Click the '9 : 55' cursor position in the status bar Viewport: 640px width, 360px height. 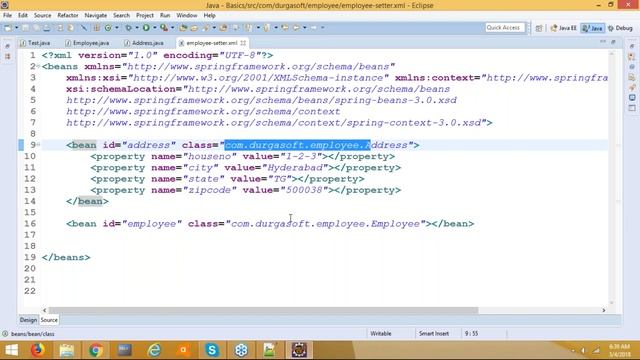[x=471, y=333]
